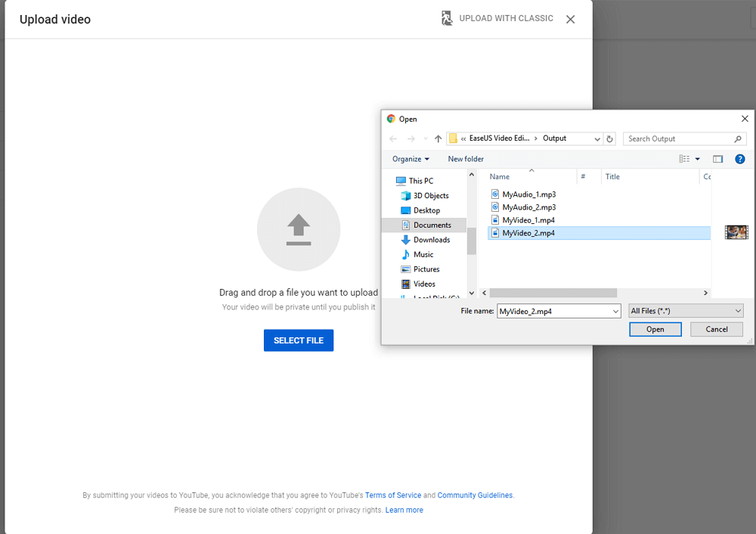Screen dimensions: 756x534
Task: Open the file dialog Help icon
Action: [x=740, y=159]
